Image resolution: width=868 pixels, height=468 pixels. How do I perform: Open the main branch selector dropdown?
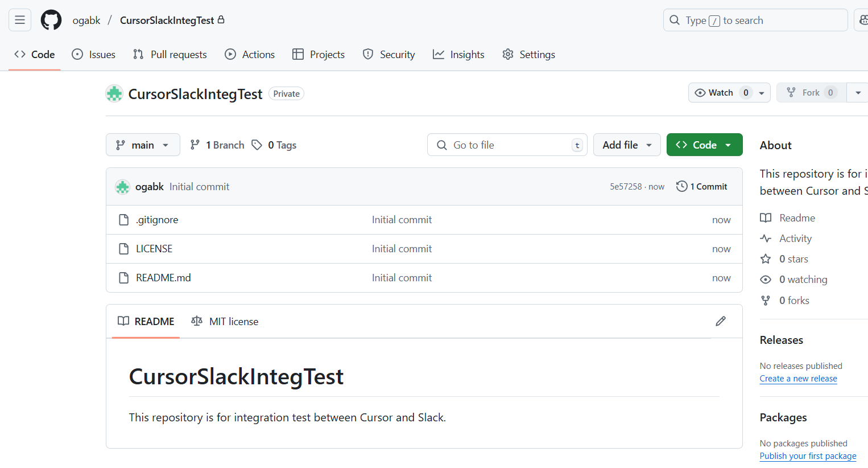click(143, 145)
